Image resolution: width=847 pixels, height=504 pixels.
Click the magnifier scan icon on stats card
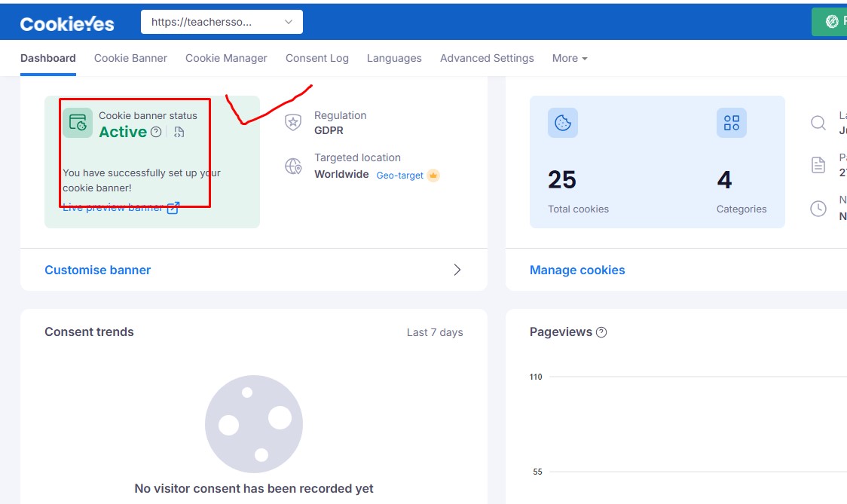pos(818,123)
